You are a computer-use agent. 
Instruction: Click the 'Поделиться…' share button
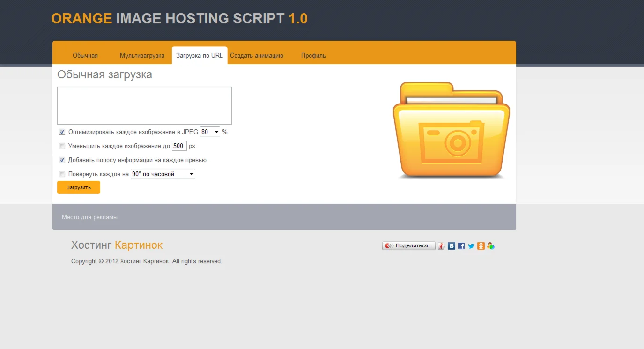point(409,246)
